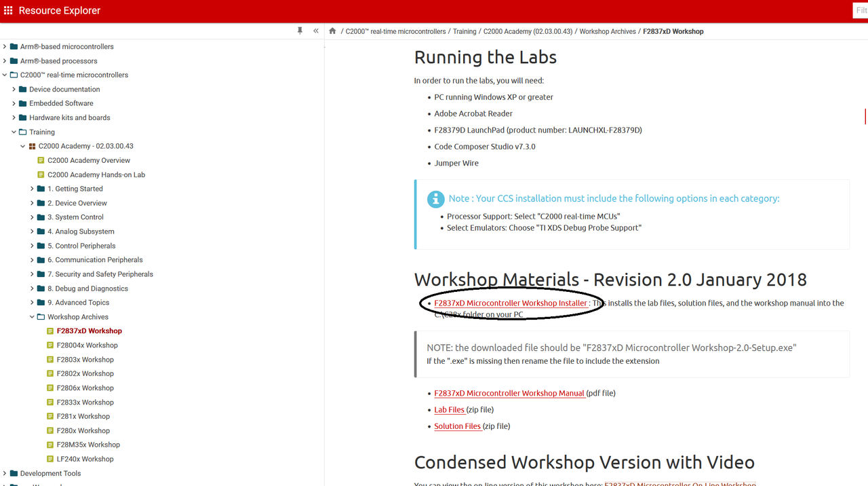Select F2837xD Workshop in tree
Viewport: 868px width, 486px height.
click(90, 331)
